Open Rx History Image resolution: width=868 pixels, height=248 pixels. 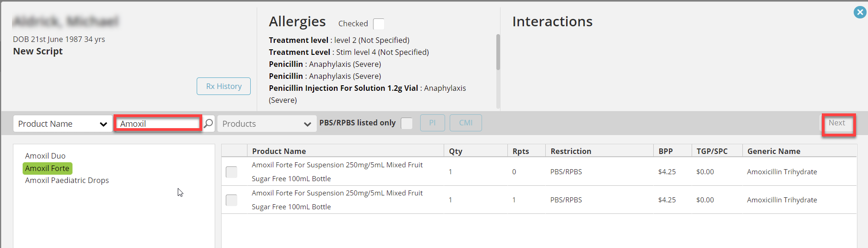(x=223, y=86)
